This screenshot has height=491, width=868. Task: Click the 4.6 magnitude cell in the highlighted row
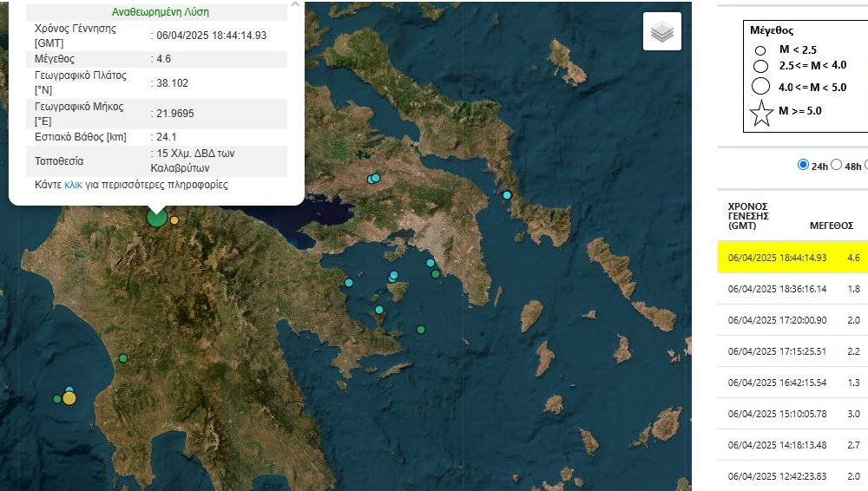point(853,258)
